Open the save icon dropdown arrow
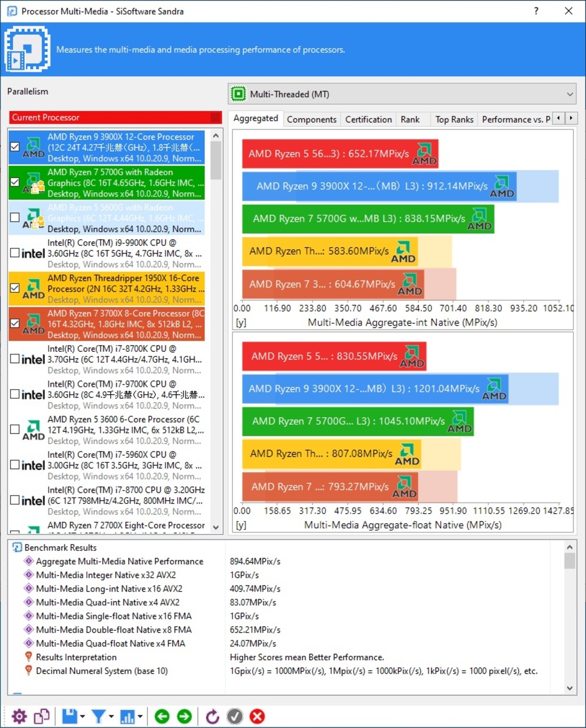This screenshot has width=586, height=728. click(x=83, y=717)
